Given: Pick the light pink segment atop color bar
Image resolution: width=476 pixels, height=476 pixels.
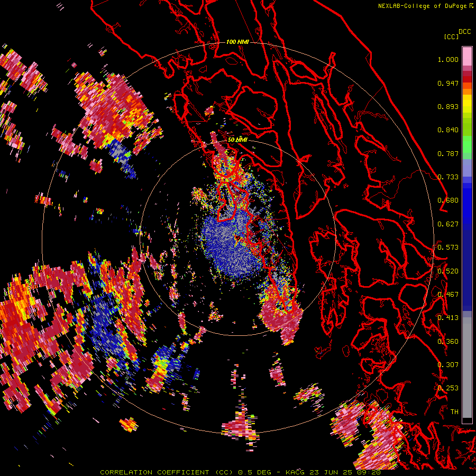Looking at the screenshot, I should tap(467, 56).
